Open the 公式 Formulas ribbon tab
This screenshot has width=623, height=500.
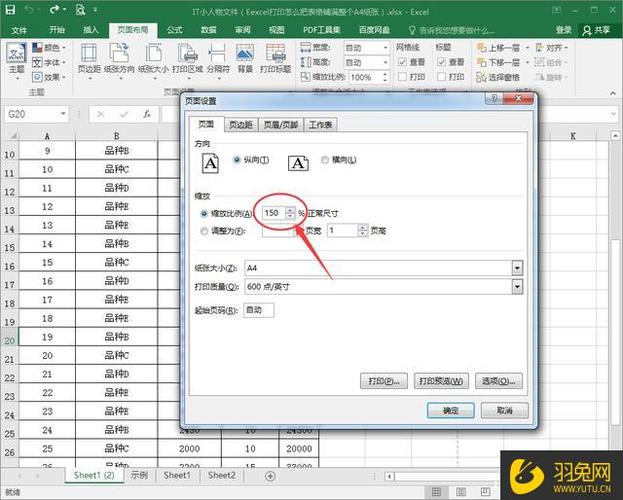point(174,30)
